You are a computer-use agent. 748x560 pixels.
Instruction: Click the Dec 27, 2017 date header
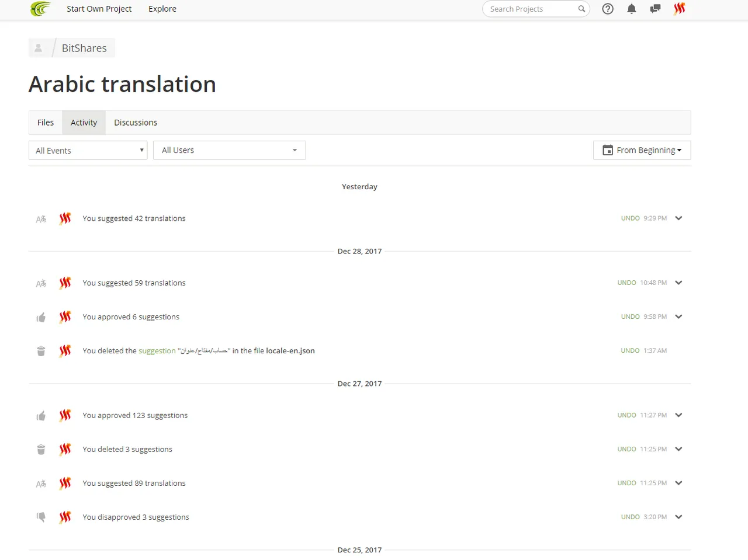[x=359, y=384]
